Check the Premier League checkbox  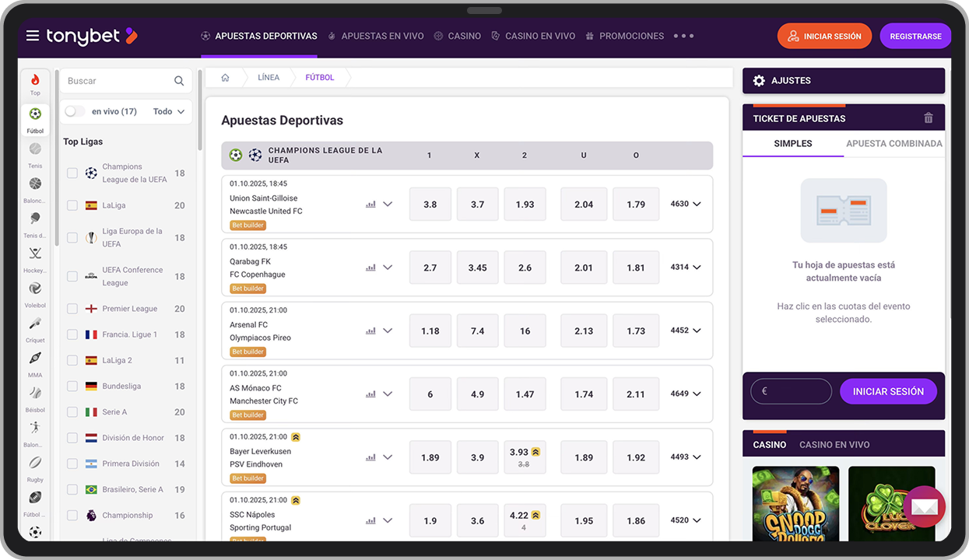pos(72,309)
